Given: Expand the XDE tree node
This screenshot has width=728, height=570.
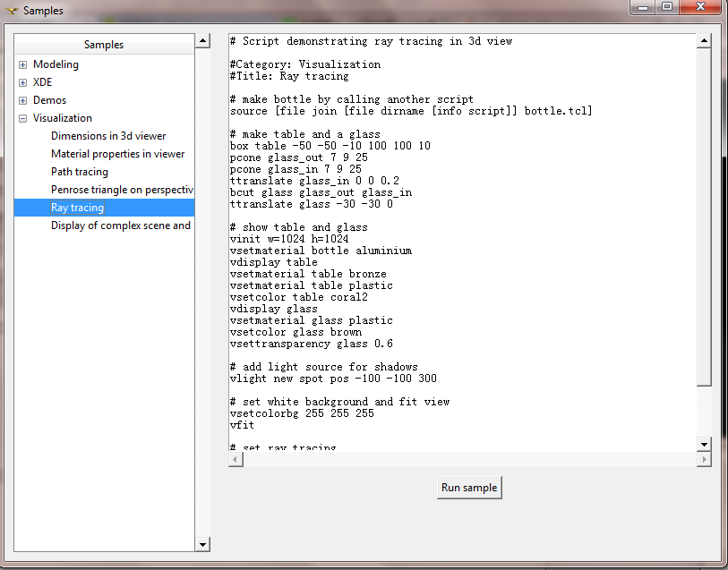Looking at the screenshot, I should click(x=22, y=82).
